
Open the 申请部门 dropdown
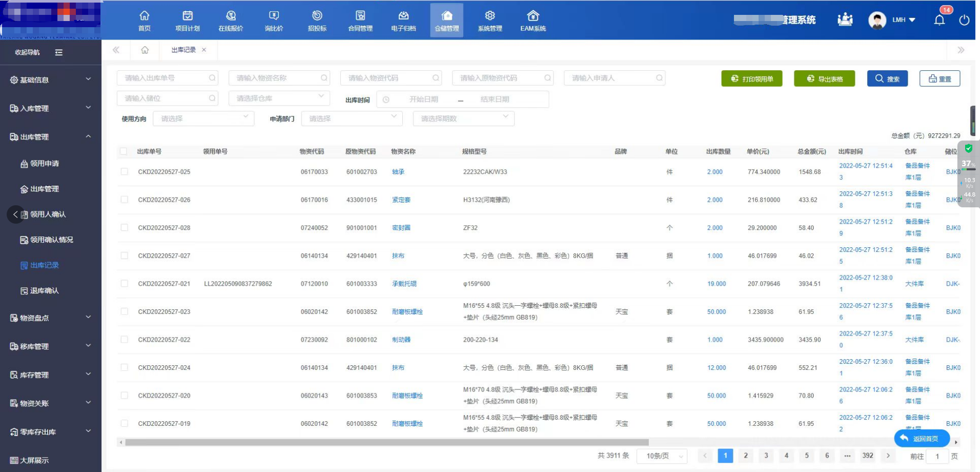pos(352,119)
